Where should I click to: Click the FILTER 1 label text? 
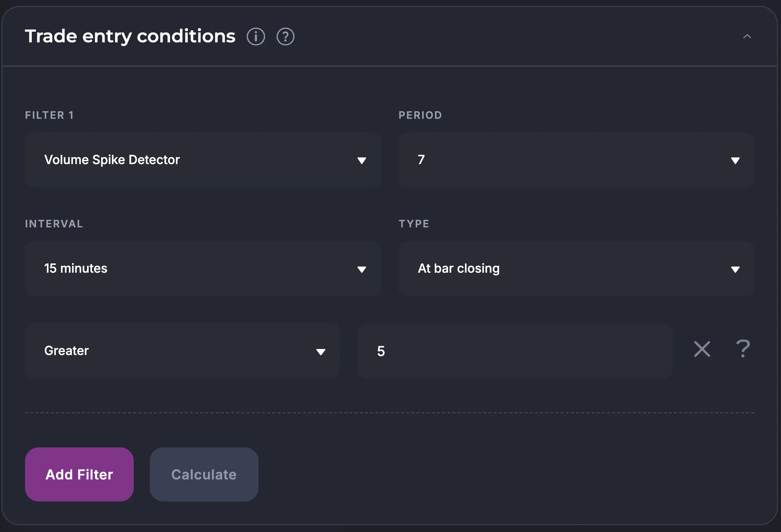[x=49, y=115]
